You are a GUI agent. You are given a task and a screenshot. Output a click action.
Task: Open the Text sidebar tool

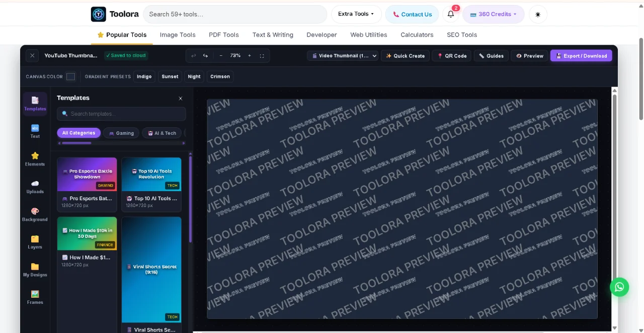coord(35,131)
